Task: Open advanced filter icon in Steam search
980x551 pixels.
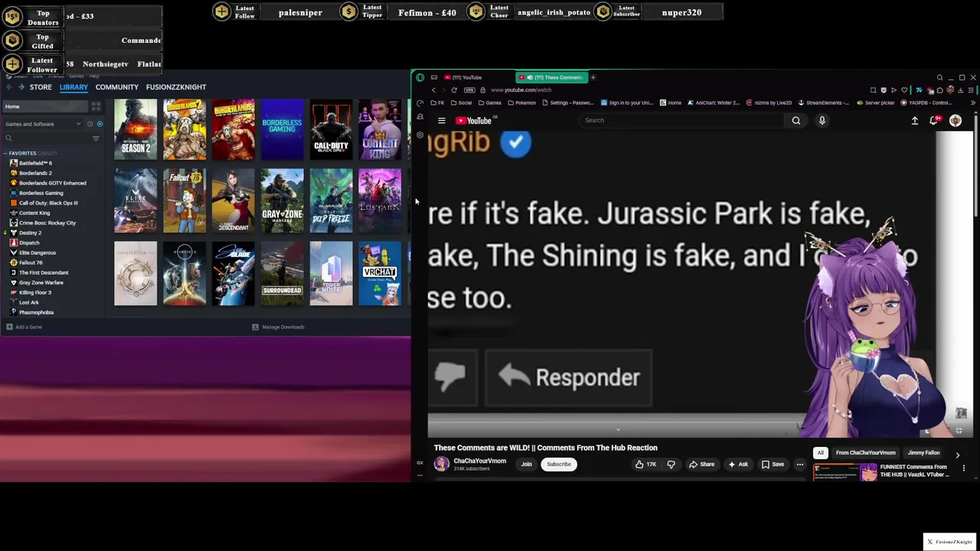Action: (x=96, y=139)
